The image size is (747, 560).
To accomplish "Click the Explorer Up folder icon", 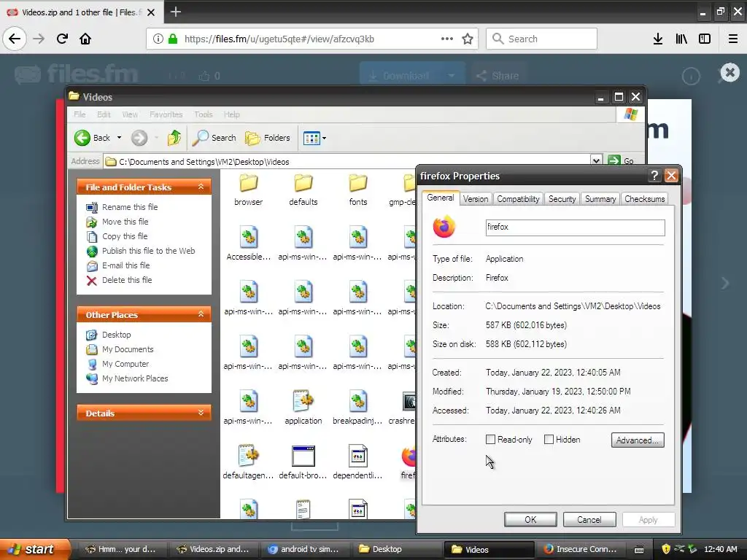I will click(174, 138).
